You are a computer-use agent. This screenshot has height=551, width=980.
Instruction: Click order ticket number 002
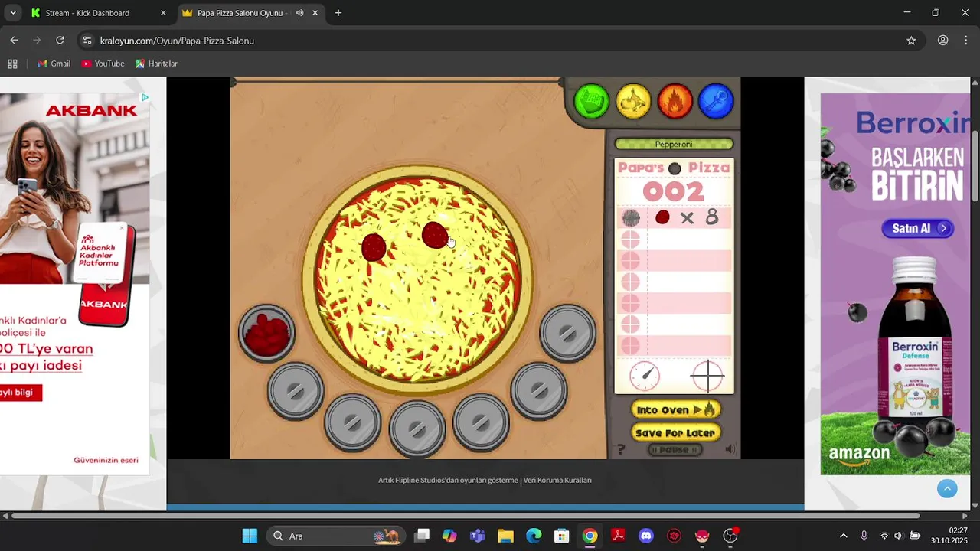point(673,191)
